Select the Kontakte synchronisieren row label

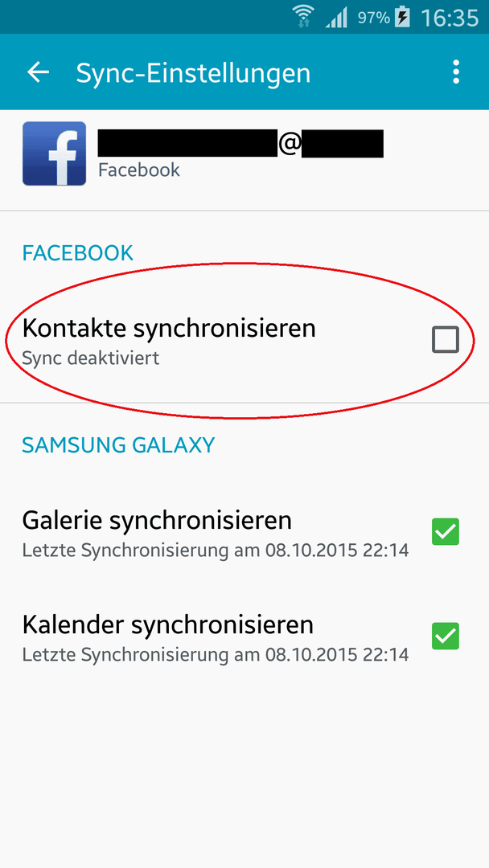169,328
